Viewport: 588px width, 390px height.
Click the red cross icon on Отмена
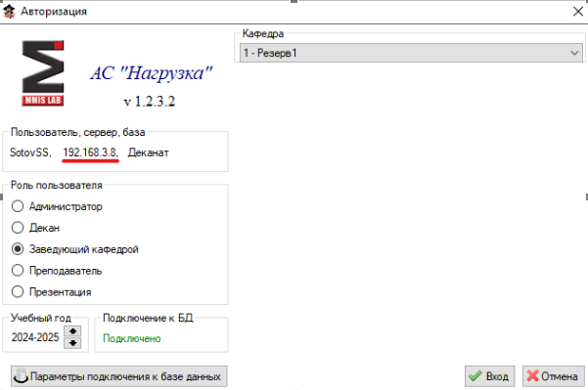(532, 376)
